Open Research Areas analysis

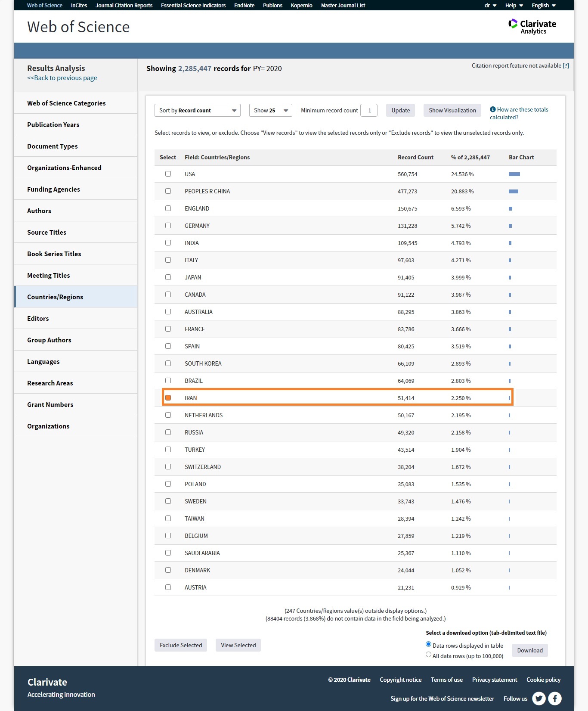[x=76, y=383]
